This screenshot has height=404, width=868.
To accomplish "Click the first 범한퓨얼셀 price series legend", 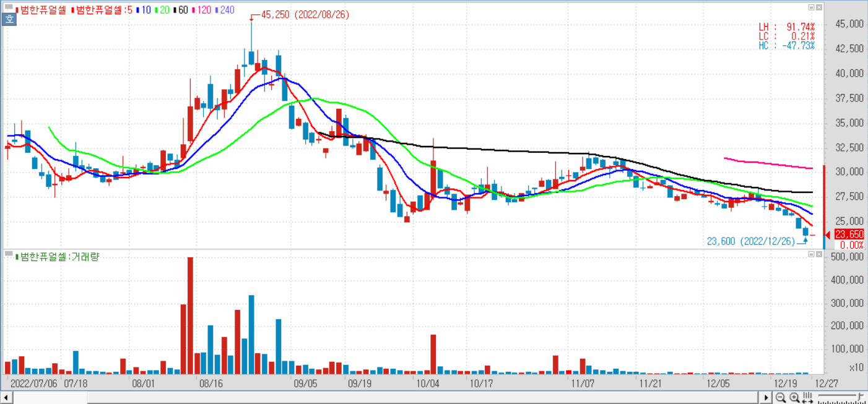I will click(x=41, y=11).
